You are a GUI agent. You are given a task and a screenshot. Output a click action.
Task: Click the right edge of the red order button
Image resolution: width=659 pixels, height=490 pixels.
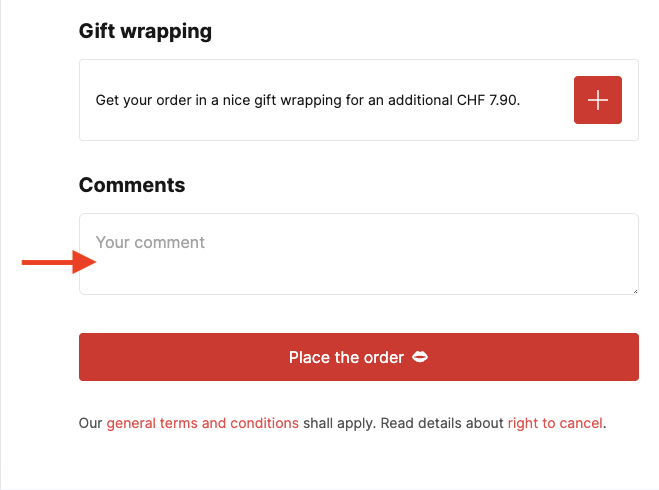tap(634, 357)
